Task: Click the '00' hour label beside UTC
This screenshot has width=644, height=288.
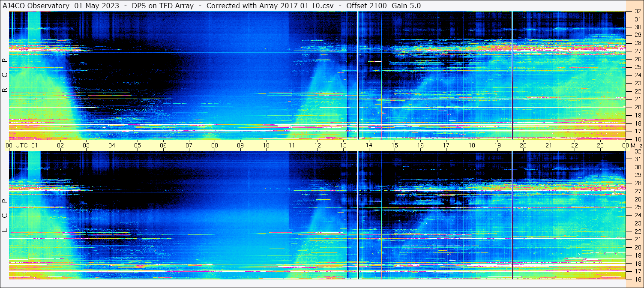Action: click(9, 145)
